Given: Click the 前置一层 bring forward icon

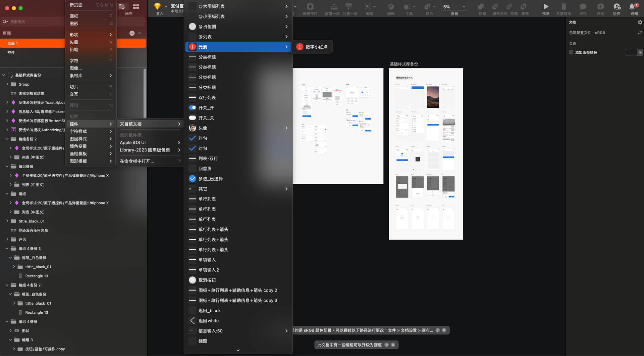Looking at the screenshot, I should pos(333,7).
